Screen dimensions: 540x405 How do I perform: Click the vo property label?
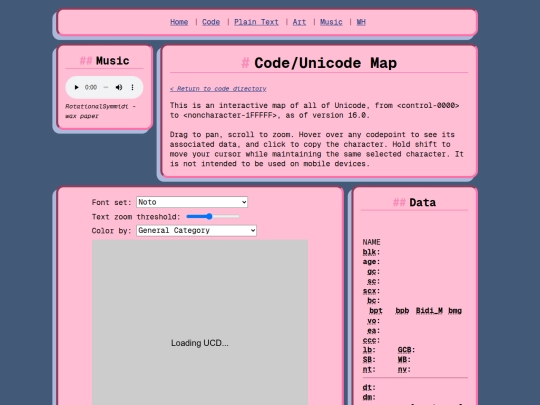[x=373, y=321]
